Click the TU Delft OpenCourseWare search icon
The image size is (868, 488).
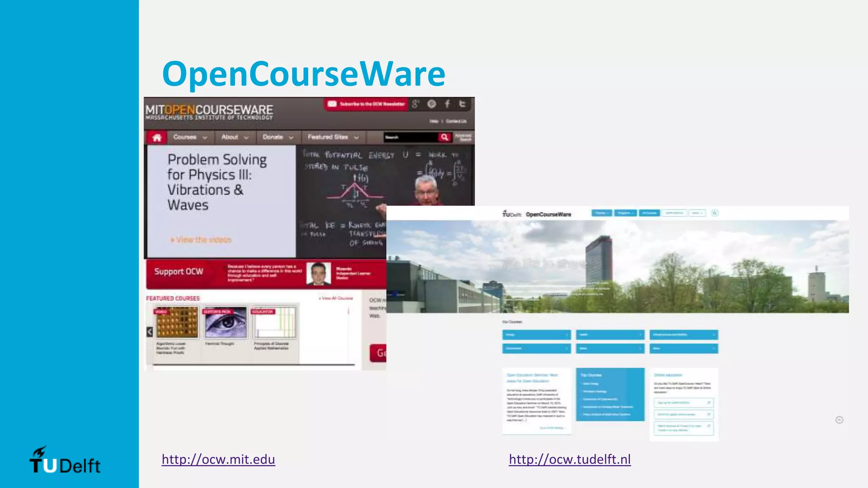click(x=715, y=213)
